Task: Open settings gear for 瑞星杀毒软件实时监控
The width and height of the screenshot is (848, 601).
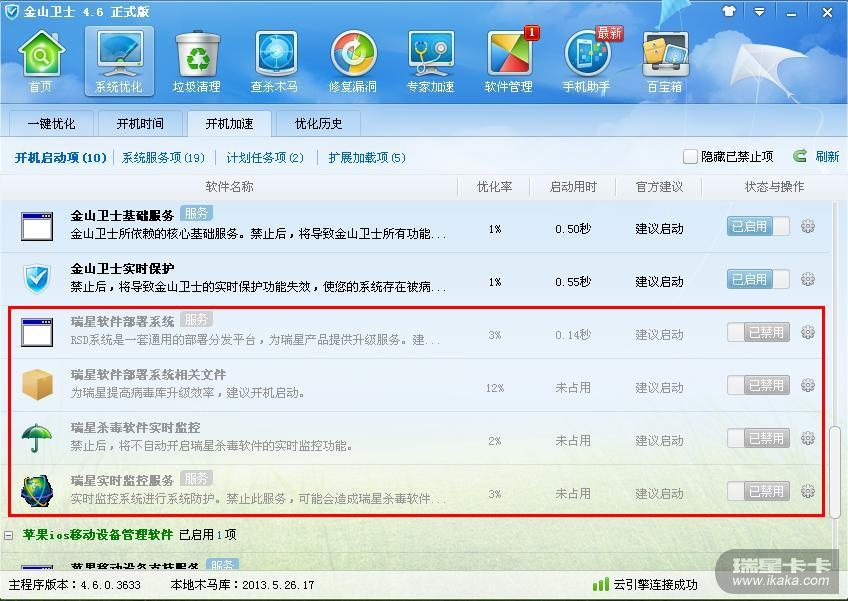Action: (807, 438)
